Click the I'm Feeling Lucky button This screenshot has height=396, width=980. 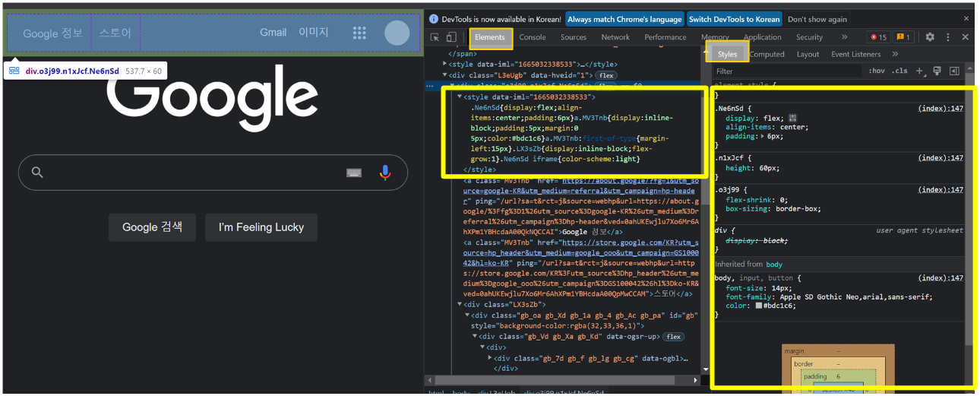click(x=261, y=227)
